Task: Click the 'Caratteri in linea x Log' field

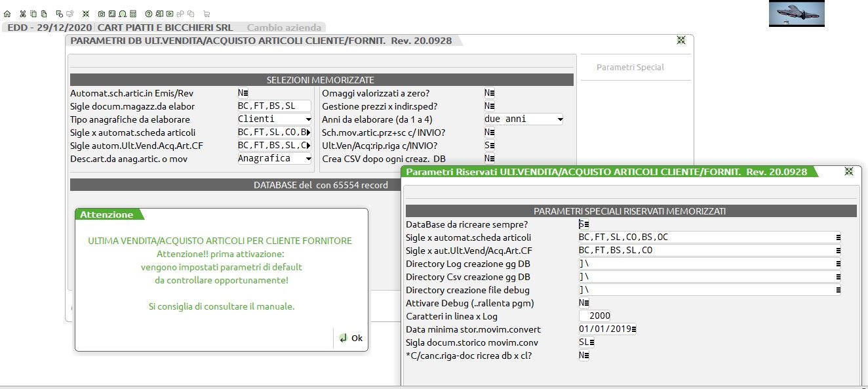Action: [x=595, y=316]
